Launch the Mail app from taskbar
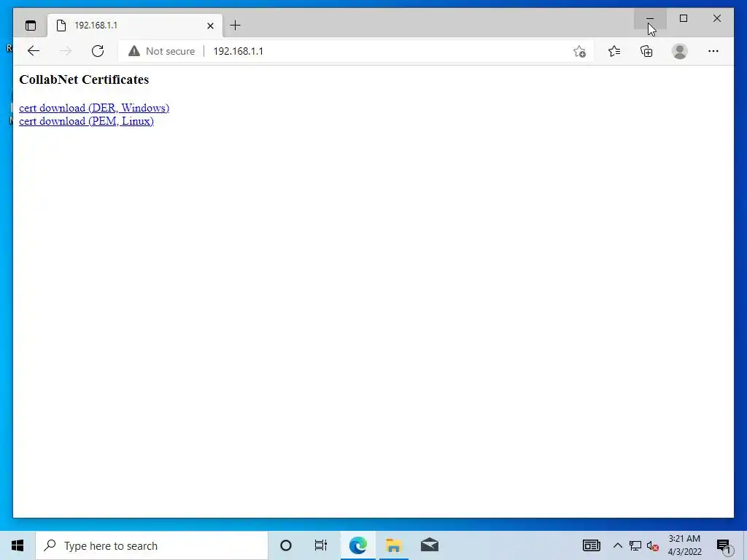The height and width of the screenshot is (560, 747). point(429,545)
